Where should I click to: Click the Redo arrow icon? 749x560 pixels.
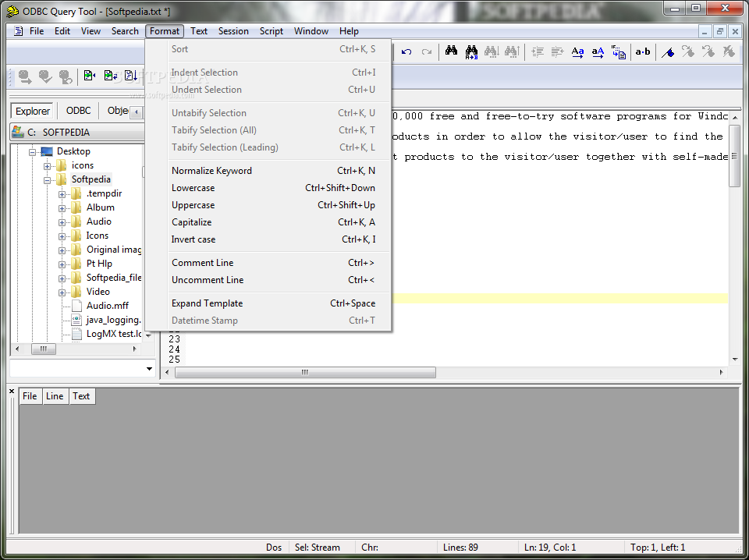coord(427,51)
